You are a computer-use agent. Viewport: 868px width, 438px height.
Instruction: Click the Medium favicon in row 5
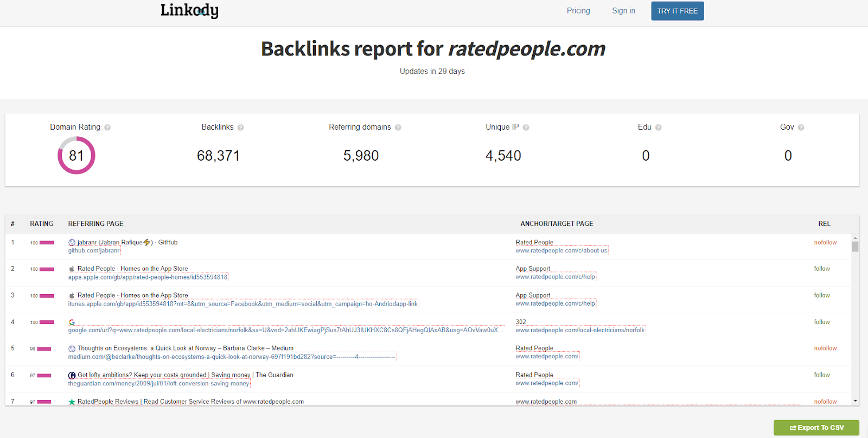pos(72,348)
